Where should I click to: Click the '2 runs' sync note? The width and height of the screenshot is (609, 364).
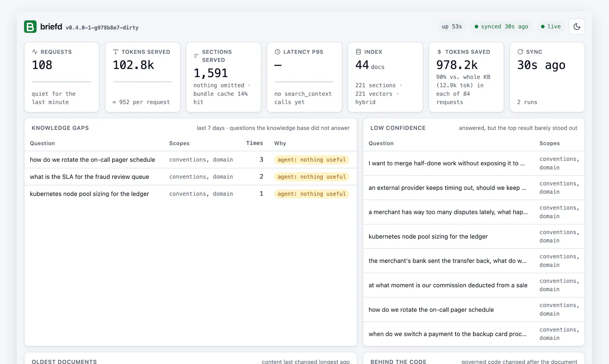527,102
